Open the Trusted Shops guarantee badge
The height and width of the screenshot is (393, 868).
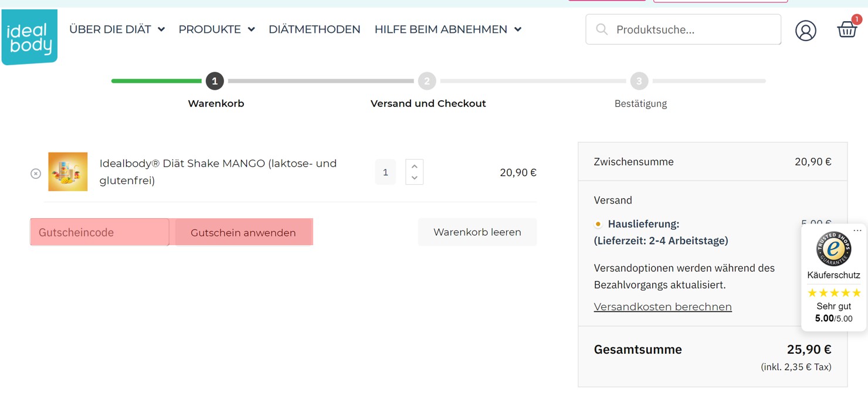[833, 249]
